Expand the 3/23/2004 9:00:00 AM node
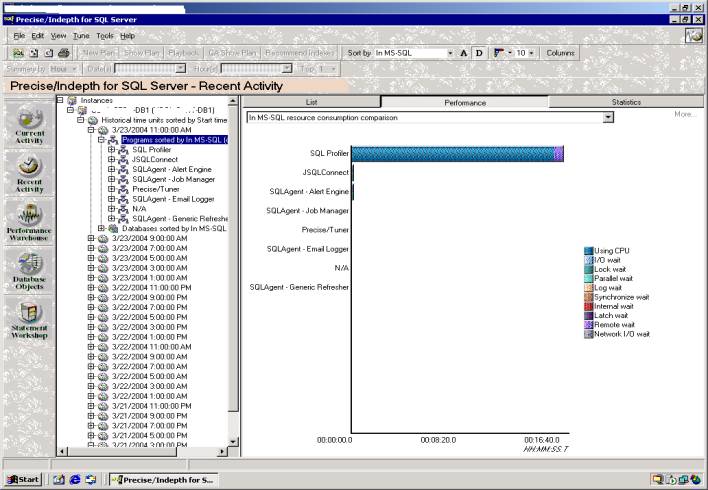Image resolution: width=708 pixels, height=490 pixels. (91, 238)
